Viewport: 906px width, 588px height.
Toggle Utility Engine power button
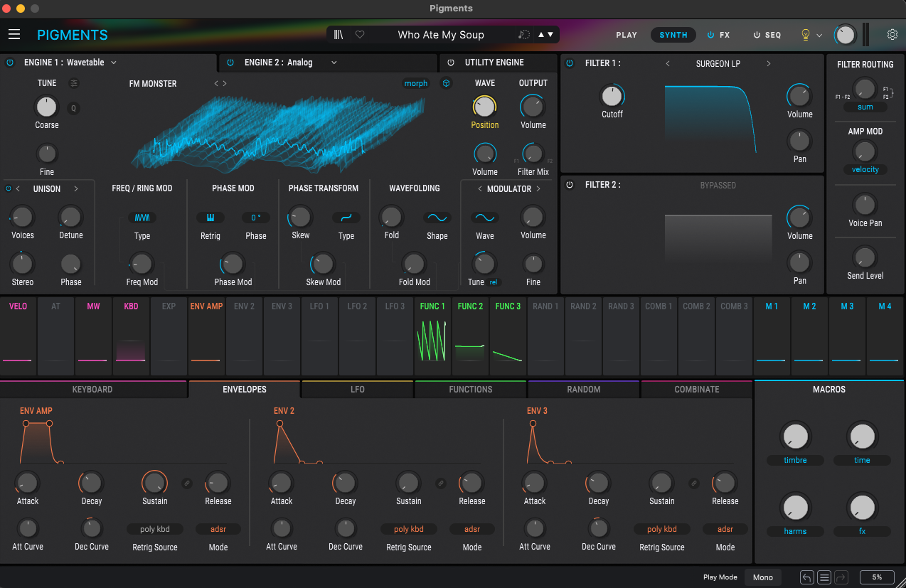[450, 63]
